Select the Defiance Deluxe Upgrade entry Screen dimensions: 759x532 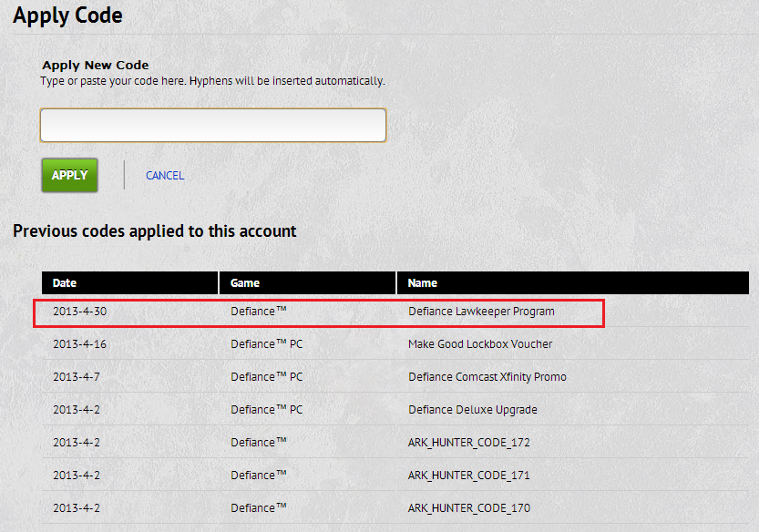point(472,410)
